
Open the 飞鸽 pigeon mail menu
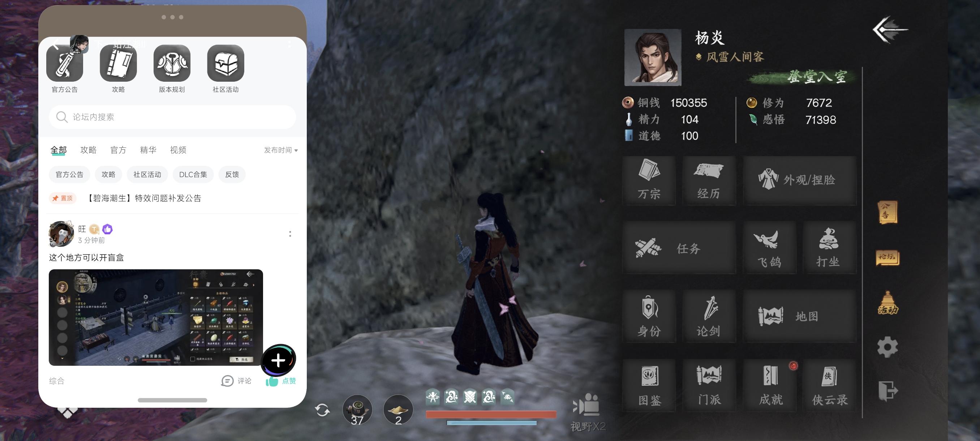pyautogui.click(x=769, y=248)
